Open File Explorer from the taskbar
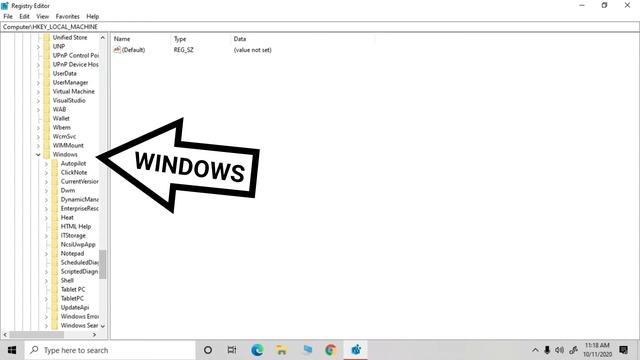Screen dimensions: 640x360 coord(281,350)
